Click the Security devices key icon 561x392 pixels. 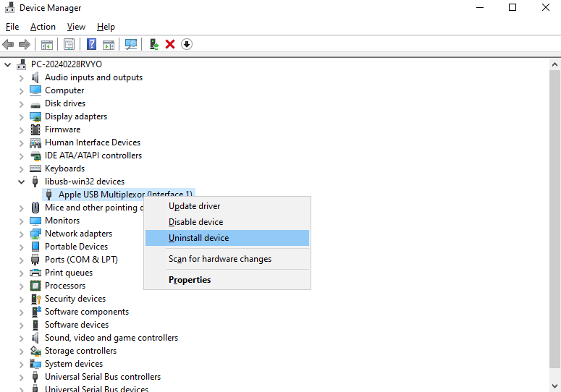[x=35, y=299]
